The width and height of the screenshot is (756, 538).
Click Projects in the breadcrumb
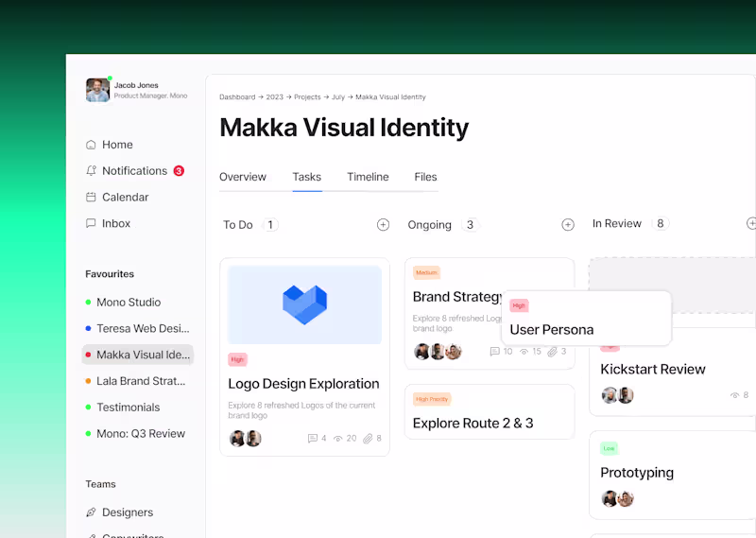point(307,97)
